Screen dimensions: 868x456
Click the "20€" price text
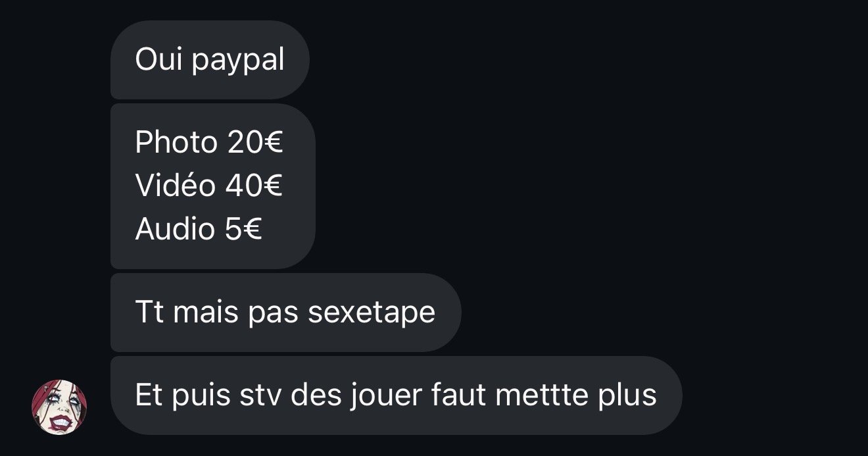pos(255,142)
